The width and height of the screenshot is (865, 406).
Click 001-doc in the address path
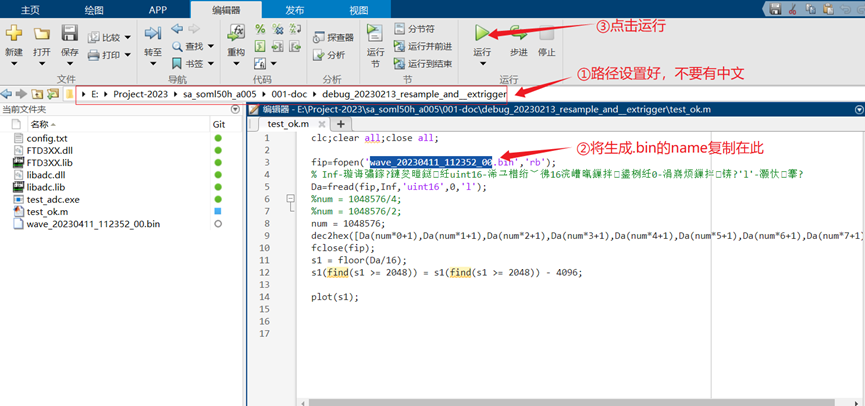click(289, 94)
